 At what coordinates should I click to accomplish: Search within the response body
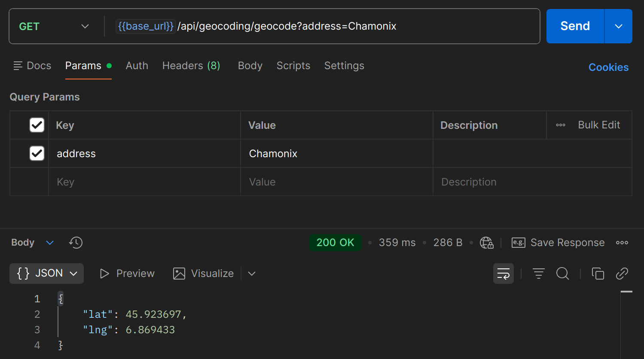562,274
